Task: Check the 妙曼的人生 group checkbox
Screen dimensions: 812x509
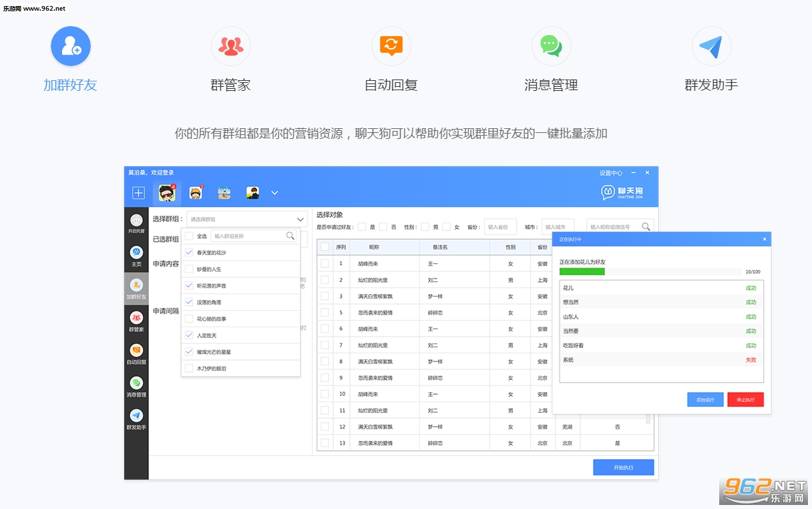Action: pos(189,269)
